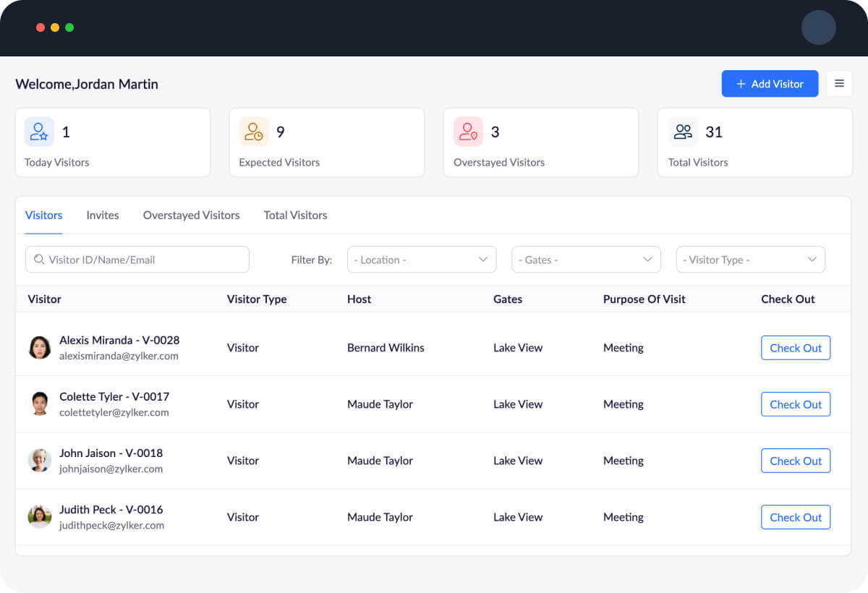Screen dimensions: 868x593
Task: Check out John Jaison
Action: tap(795, 461)
